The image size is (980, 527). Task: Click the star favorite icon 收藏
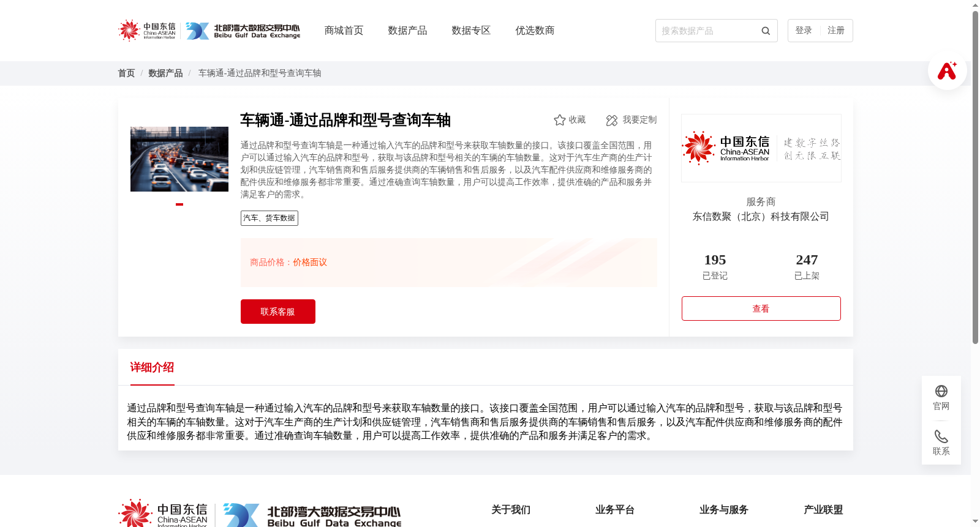pyautogui.click(x=559, y=120)
